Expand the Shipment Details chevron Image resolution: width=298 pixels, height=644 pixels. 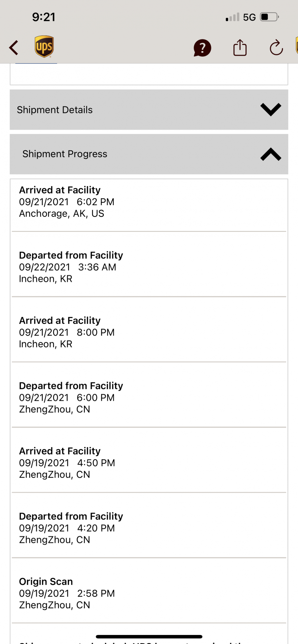(x=271, y=110)
